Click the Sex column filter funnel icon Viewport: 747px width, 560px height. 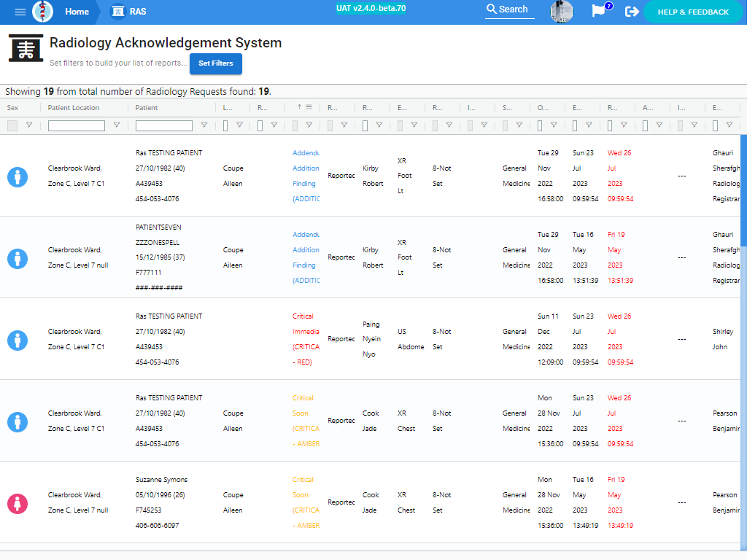tap(29, 125)
